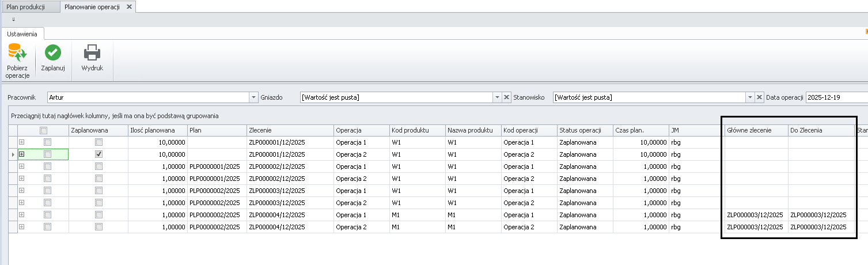Click the Wydruk printer icon

[92, 53]
